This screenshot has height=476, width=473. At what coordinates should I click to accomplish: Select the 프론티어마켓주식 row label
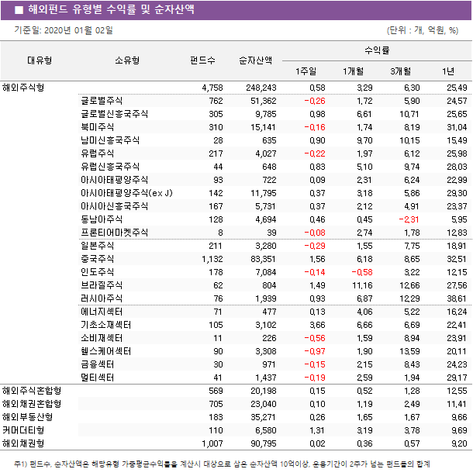click(114, 233)
